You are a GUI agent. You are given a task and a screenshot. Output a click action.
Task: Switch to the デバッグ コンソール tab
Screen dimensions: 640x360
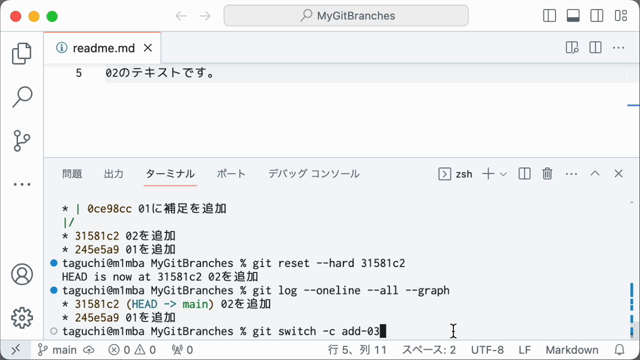(x=313, y=174)
